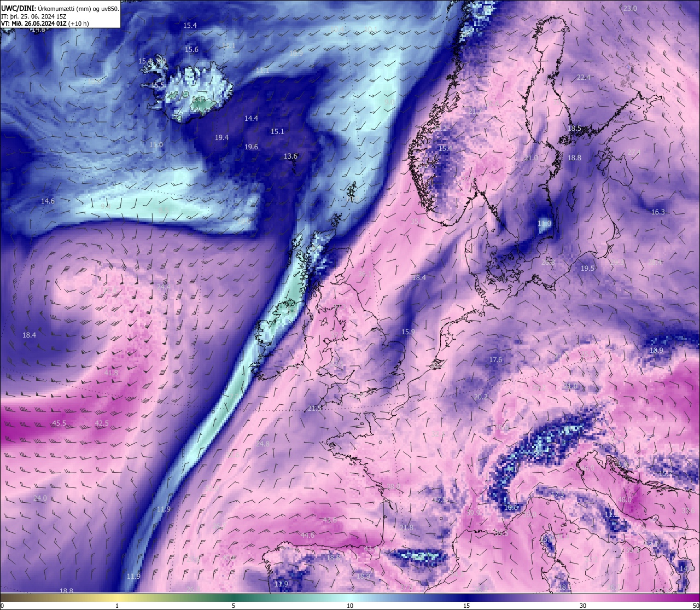Click the value '14.4' southeast of Iceland

tap(251, 119)
